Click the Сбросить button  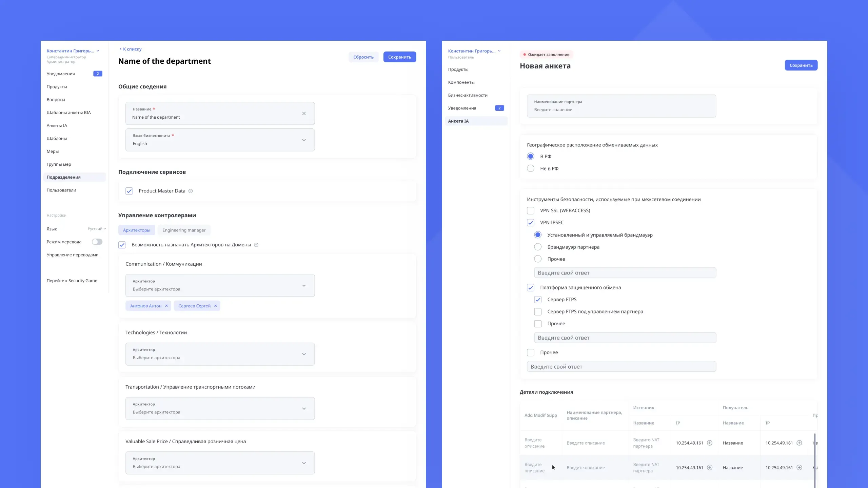363,57
